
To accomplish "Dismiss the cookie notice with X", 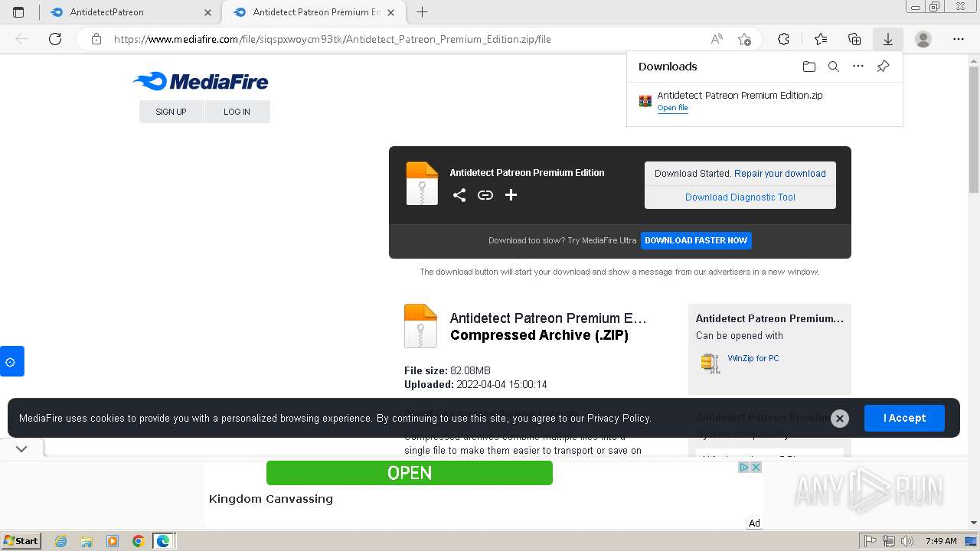I will click(x=840, y=418).
